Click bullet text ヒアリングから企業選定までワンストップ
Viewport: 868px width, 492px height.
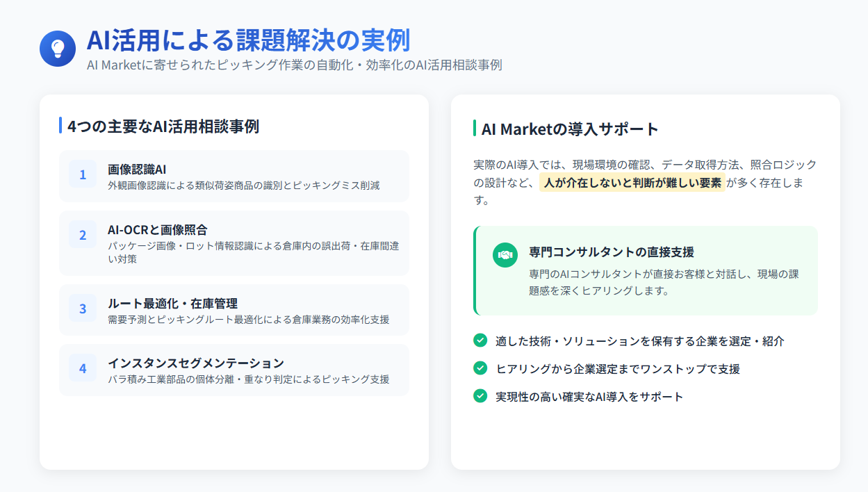pos(618,368)
